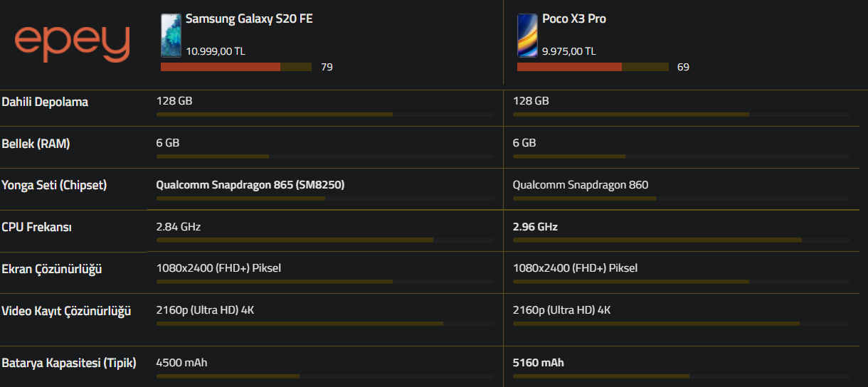868x387 pixels.
Task: Click the Video Kayıt Çözünürlüğü label
Action: tap(66, 311)
